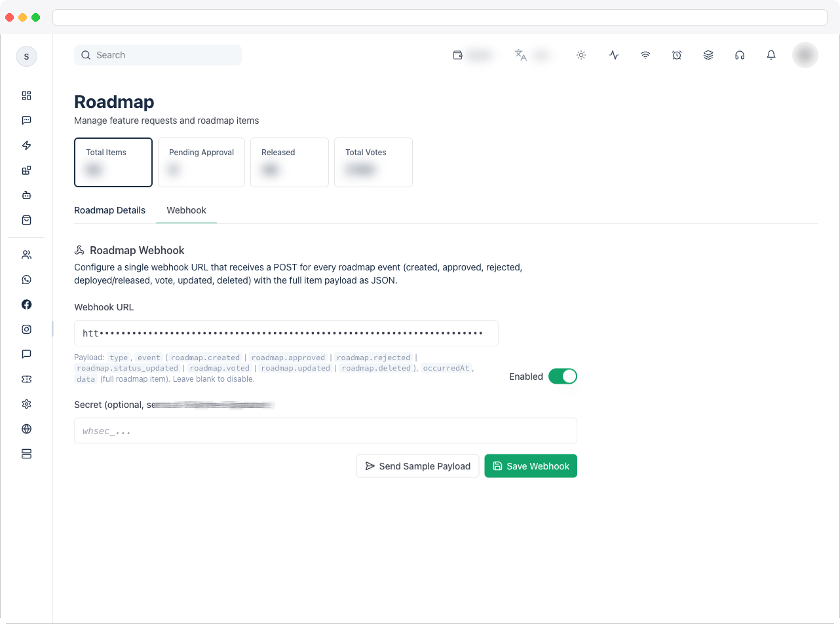Click the 'roadmap.voted' code text
The image size is (840, 624).
click(x=220, y=368)
